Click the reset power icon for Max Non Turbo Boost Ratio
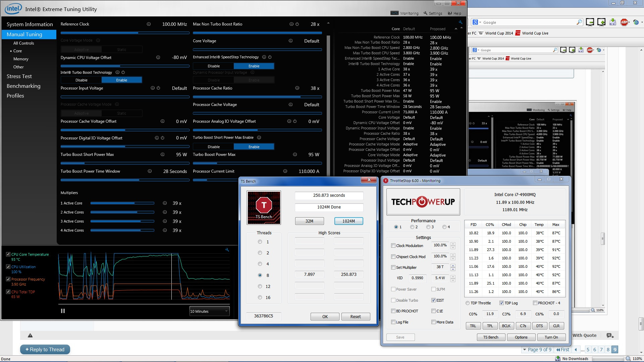This screenshot has height=362, width=644. point(297,24)
